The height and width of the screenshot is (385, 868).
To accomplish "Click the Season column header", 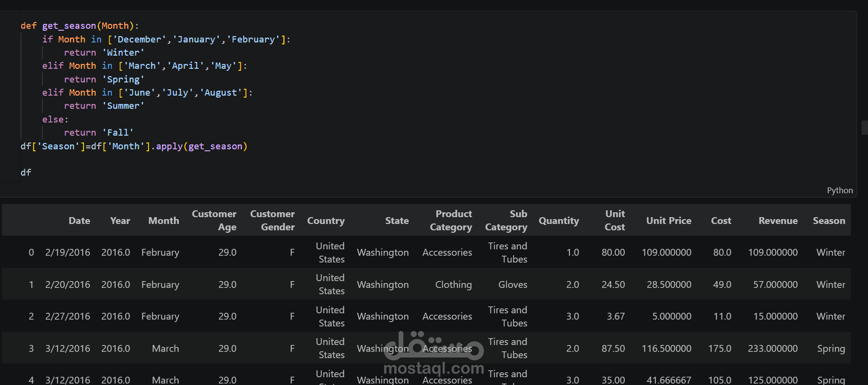I will [829, 221].
